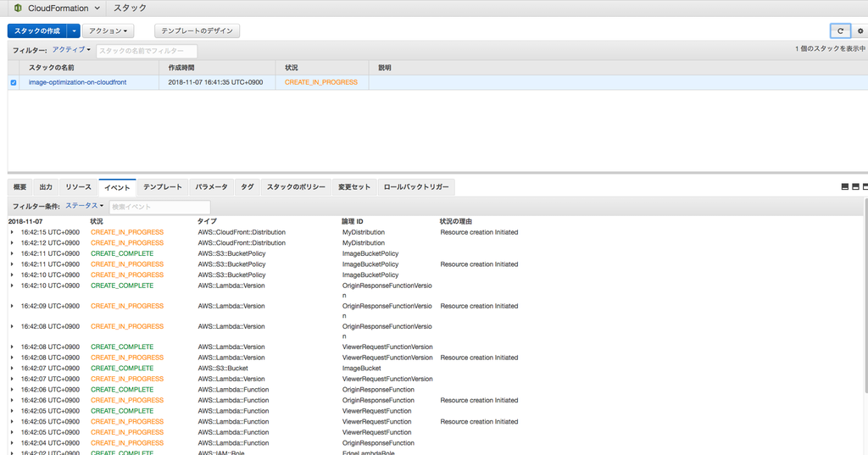Image resolution: width=868 pixels, height=455 pixels.
Task: Open the アクション dropdown menu
Action: point(108,31)
